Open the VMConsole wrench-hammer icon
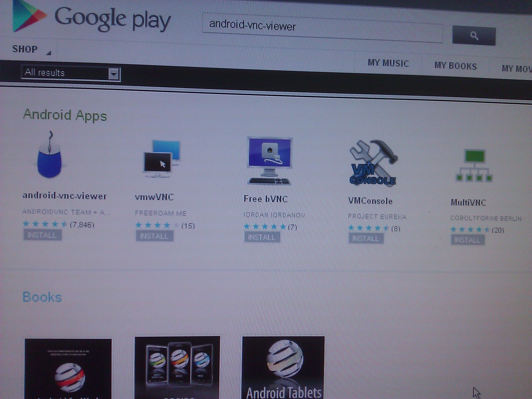Image resolution: width=532 pixels, height=399 pixels. coord(373,162)
